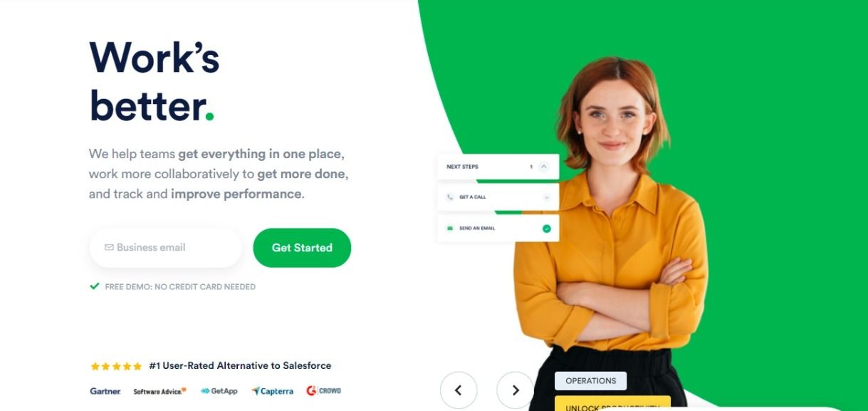Screen dimensions: 868x411
Task: Expand the Get a Call dropdown arrow
Action: point(546,197)
